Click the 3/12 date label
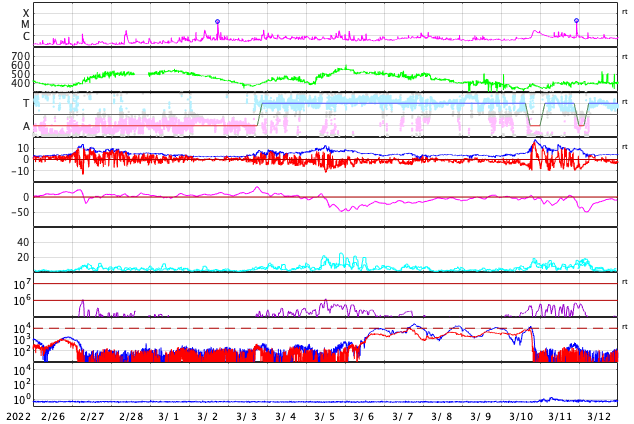This screenshot has width=634, height=424. click(x=599, y=416)
